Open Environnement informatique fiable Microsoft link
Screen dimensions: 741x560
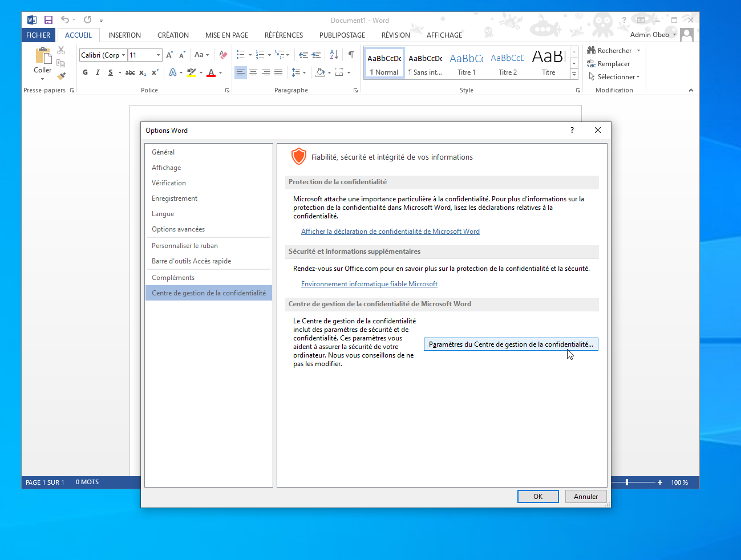(369, 284)
